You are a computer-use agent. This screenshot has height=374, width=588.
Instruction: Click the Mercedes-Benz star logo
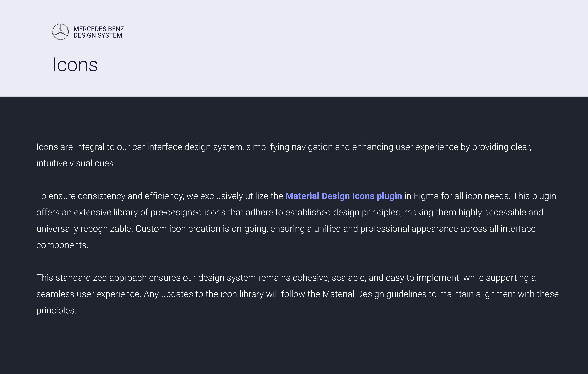(x=60, y=32)
